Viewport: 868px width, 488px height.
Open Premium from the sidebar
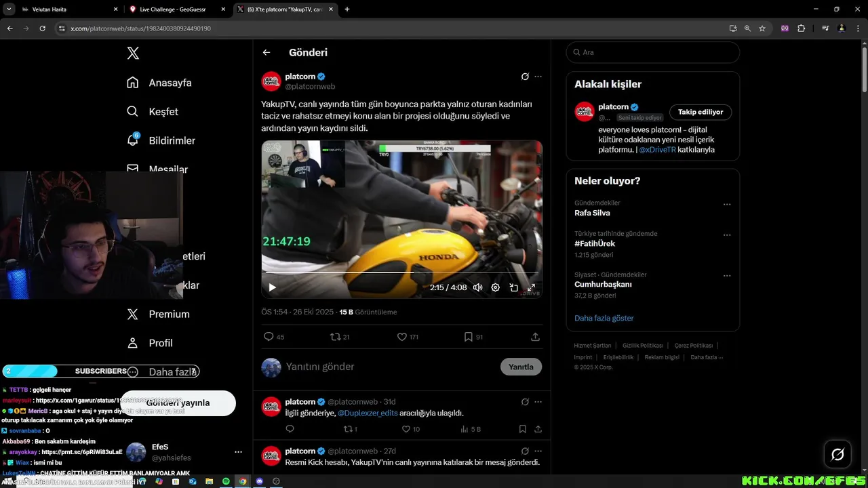158,314
